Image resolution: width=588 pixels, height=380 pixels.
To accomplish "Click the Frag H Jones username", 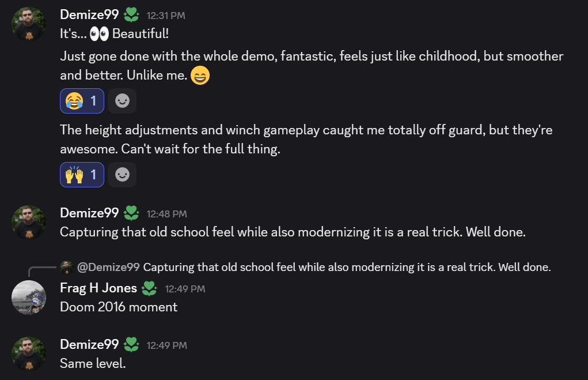I will (x=98, y=288).
